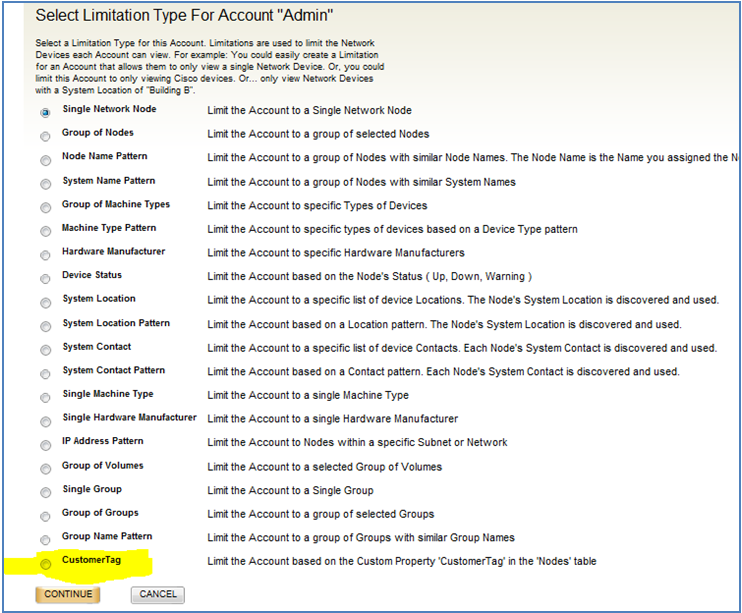Viewport: 742px width, 613px height.
Task: Click 'Limit the Account to a group of selected Groups'
Action: click(x=320, y=514)
